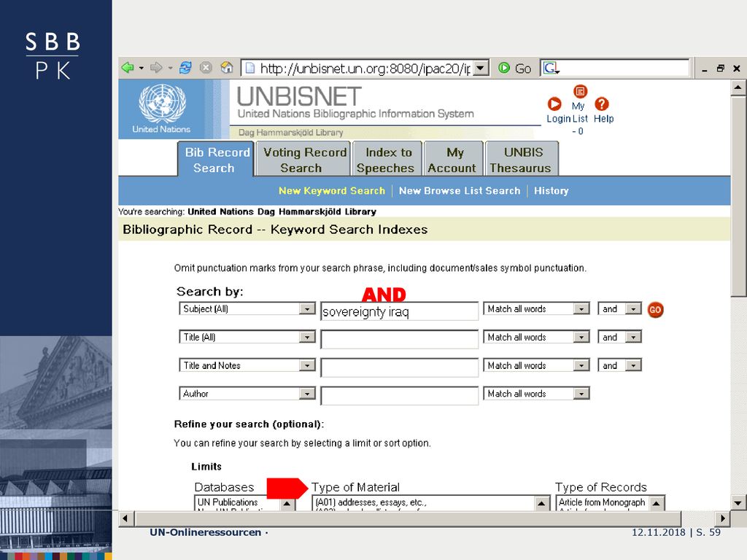Switch to the Voting Record Search tab
Viewport: 747px width, 560px height.
pyautogui.click(x=304, y=160)
